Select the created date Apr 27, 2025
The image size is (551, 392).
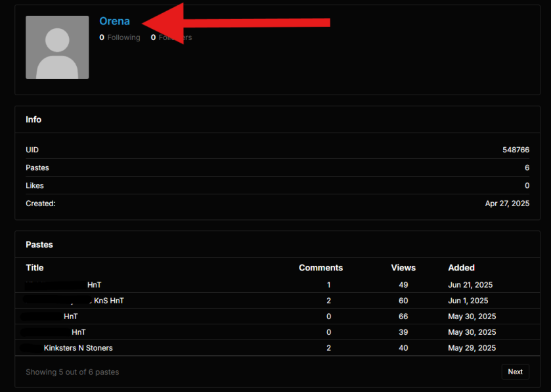(x=507, y=204)
